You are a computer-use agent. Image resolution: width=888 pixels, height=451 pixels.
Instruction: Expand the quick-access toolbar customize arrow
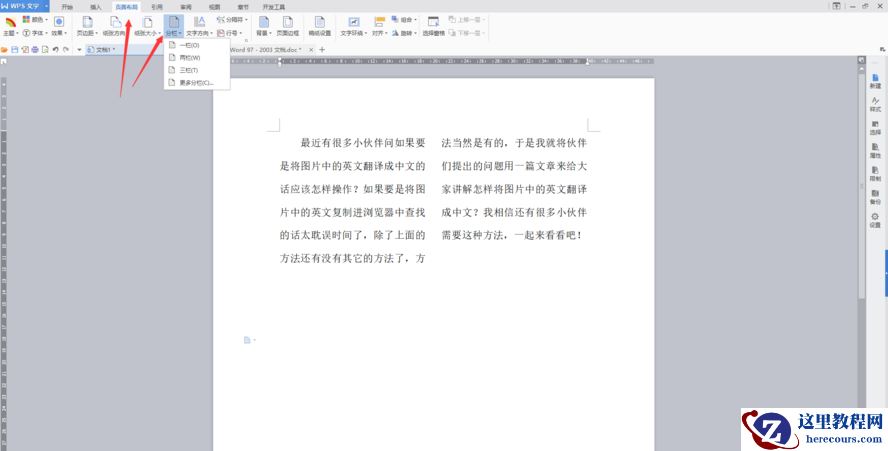(x=79, y=50)
